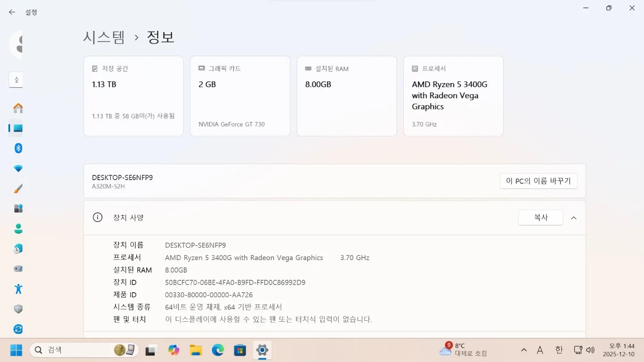The height and width of the screenshot is (362, 644).
Task: Open the 그래픽 카드 card
Action: [240, 96]
